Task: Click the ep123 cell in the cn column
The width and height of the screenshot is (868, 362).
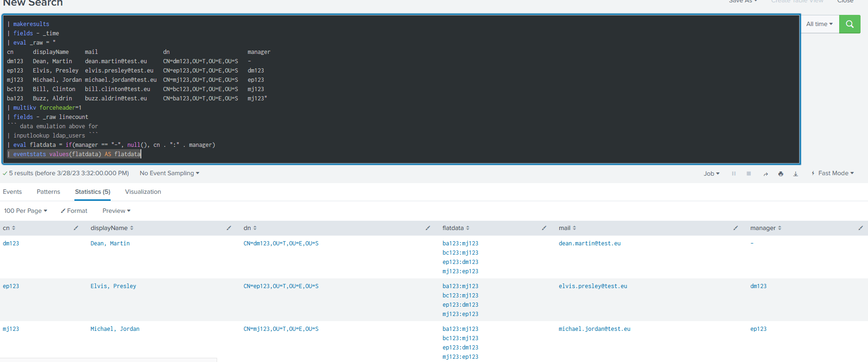Action: pos(11,286)
